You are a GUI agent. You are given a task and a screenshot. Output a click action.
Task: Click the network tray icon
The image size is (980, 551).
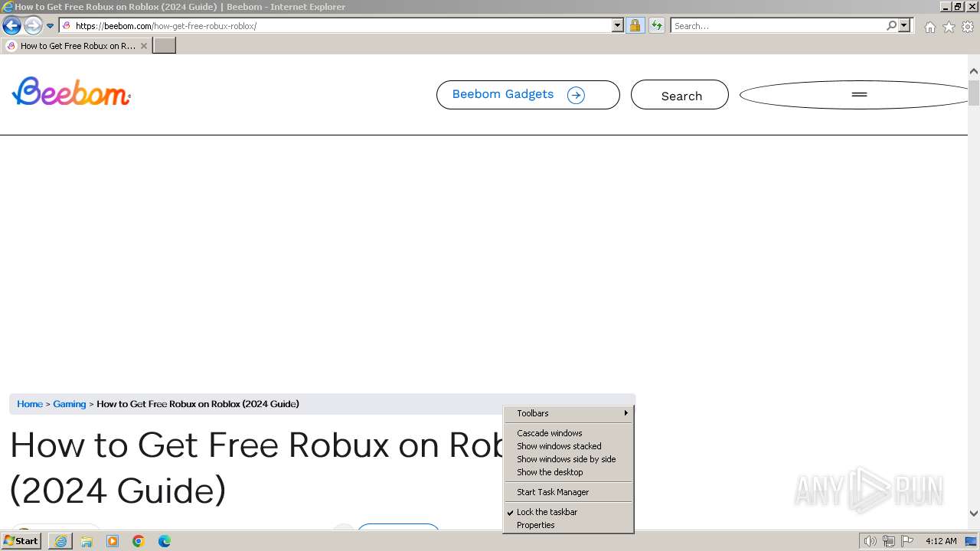[x=889, y=541]
